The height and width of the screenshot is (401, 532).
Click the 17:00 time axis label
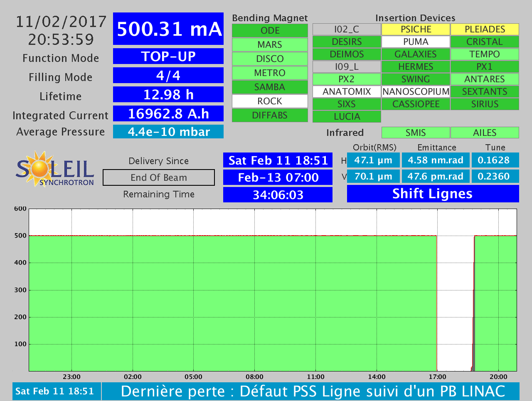coord(437,377)
